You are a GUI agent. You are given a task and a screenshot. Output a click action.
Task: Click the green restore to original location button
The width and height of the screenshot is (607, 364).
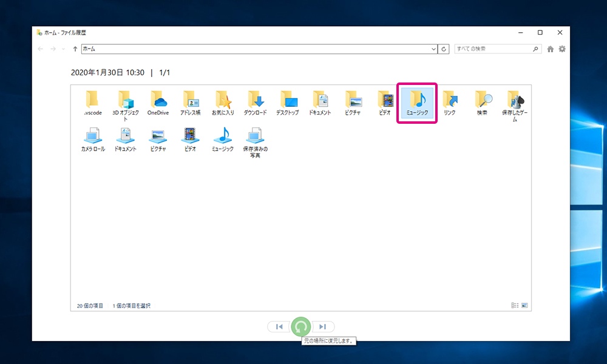(x=300, y=326)
